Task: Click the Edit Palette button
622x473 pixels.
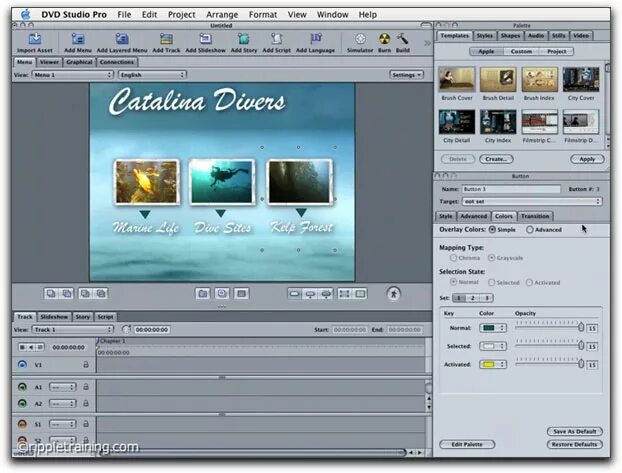Action: (467, 444)
